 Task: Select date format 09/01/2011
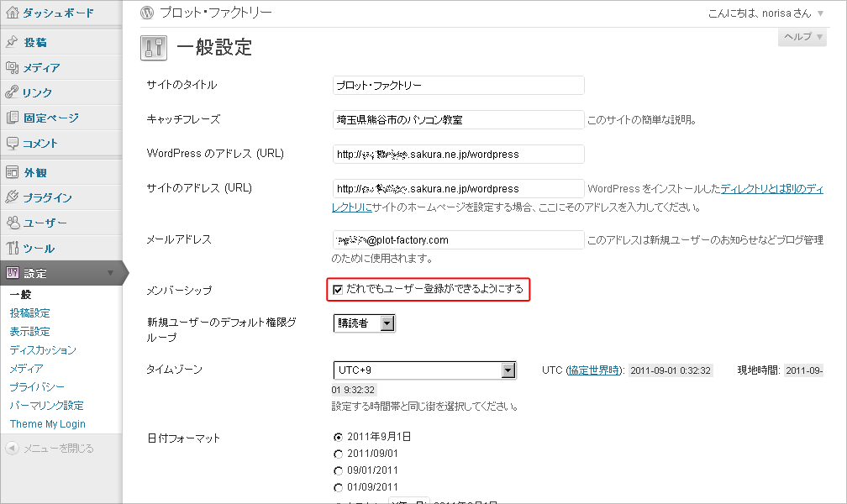tap(338, 470)
